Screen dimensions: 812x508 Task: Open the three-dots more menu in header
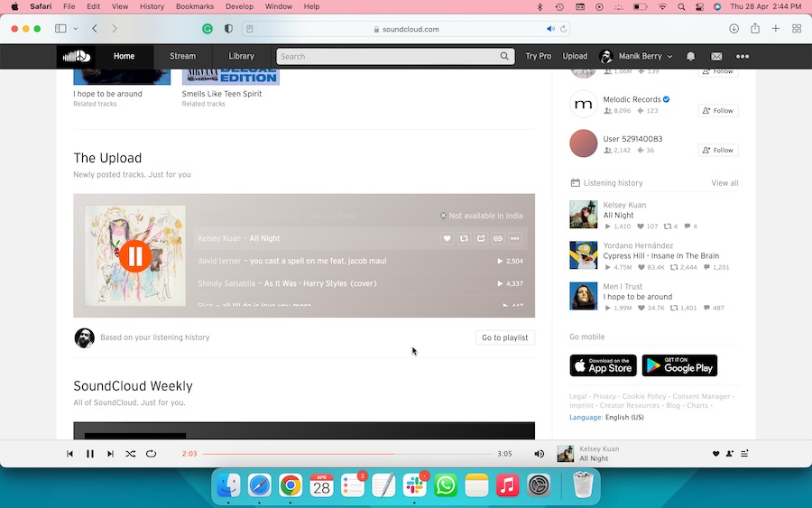[743, 57]
